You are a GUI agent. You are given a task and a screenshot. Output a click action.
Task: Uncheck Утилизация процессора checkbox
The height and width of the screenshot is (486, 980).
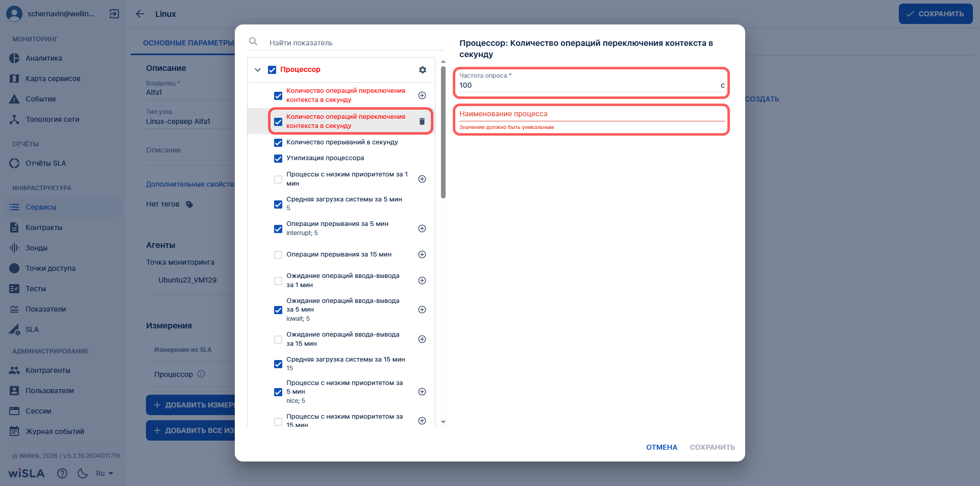(278, 159)
